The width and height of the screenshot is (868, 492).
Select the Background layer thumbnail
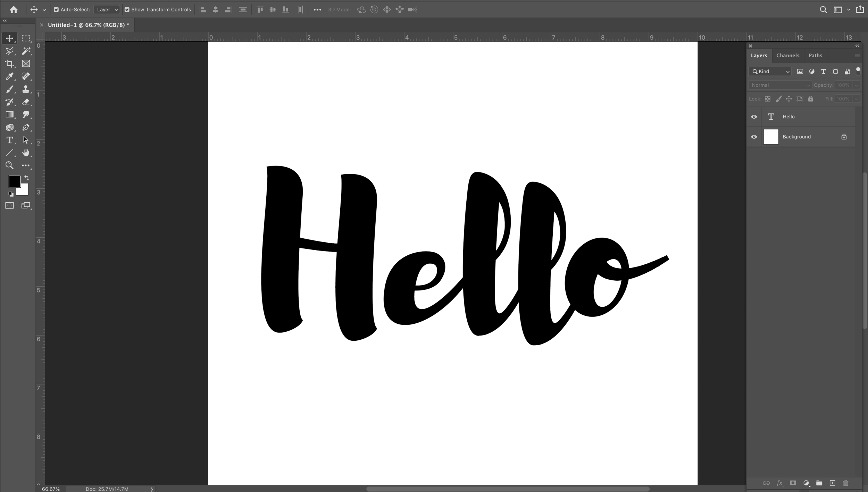coord(771,137)
